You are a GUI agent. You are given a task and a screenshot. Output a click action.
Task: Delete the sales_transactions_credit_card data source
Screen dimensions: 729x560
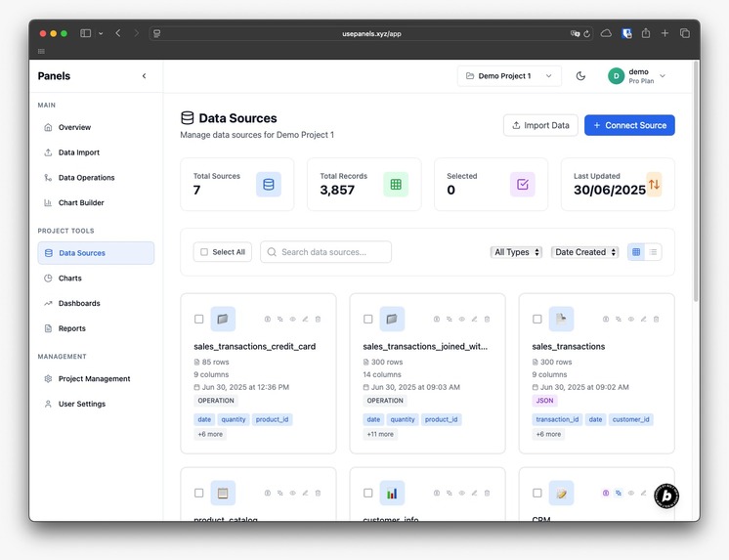tap(318, 319)
